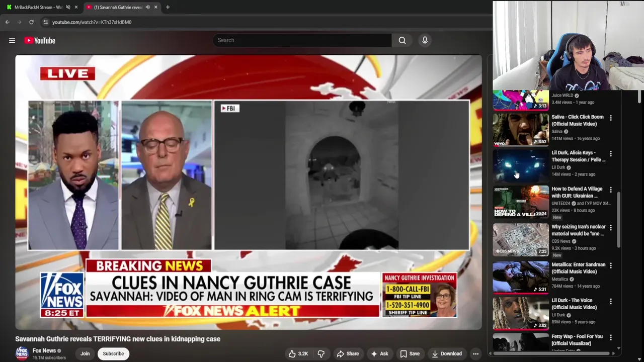Mute the Savannah Guthrie tab via speaker icon
This screenshot has height=362, width=644.
147,7
